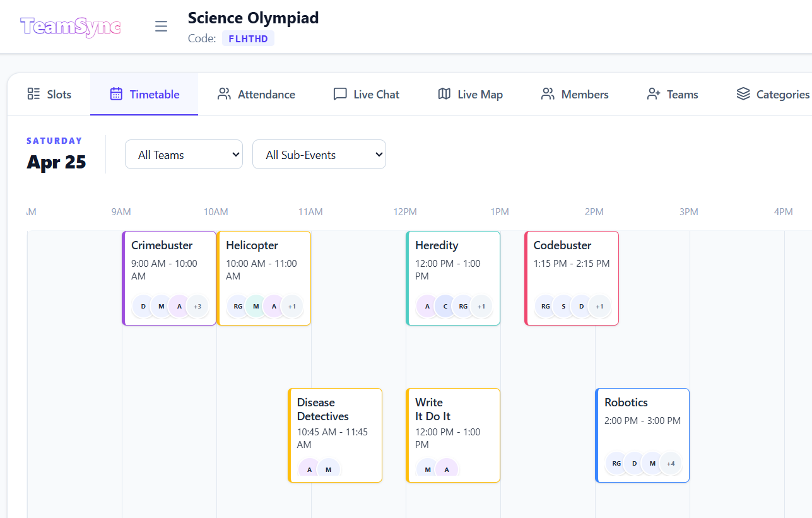Image resolution: width=812 pixels, height=518 pixels.
Task: Switch to the Attendance tab
Action: pyautogui.click(x=256, y=95)
